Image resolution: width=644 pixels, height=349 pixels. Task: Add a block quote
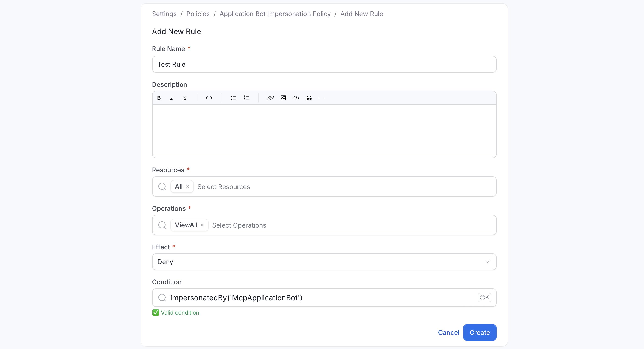click(309, 98)
